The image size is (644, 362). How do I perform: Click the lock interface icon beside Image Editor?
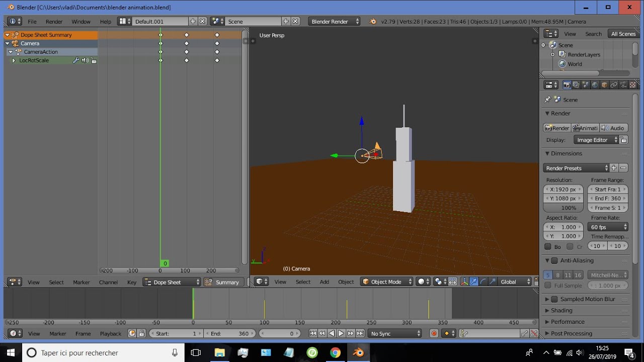[x=623, y=140]
